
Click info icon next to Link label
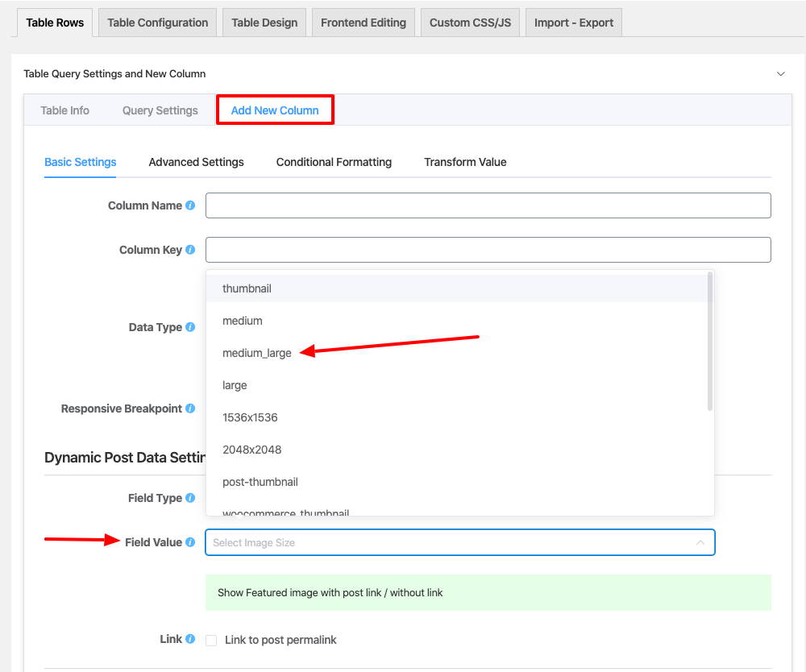tap(190, 639)
